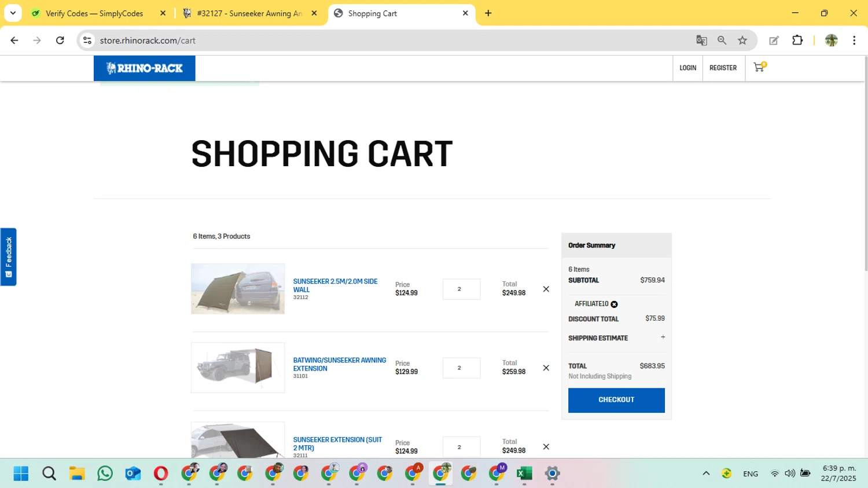Remove the AFFILIATE10 coupon code

click(x=615, y=304)
